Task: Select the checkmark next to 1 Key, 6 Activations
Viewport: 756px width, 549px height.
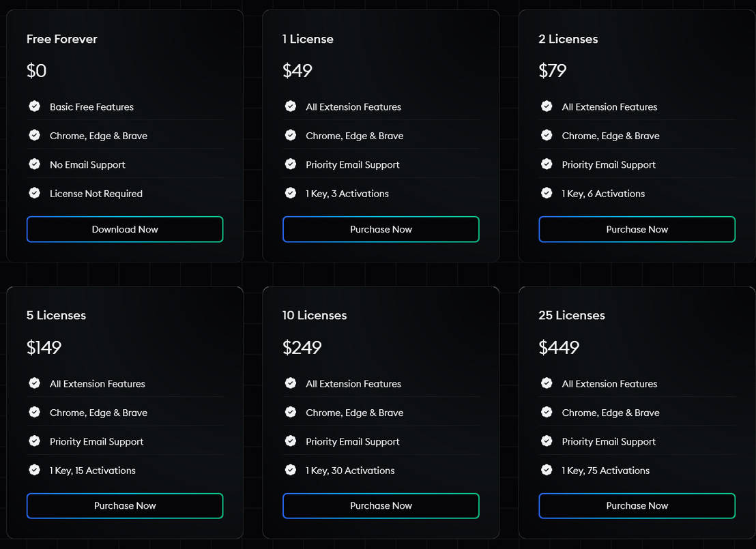Action: click(547, 193)
